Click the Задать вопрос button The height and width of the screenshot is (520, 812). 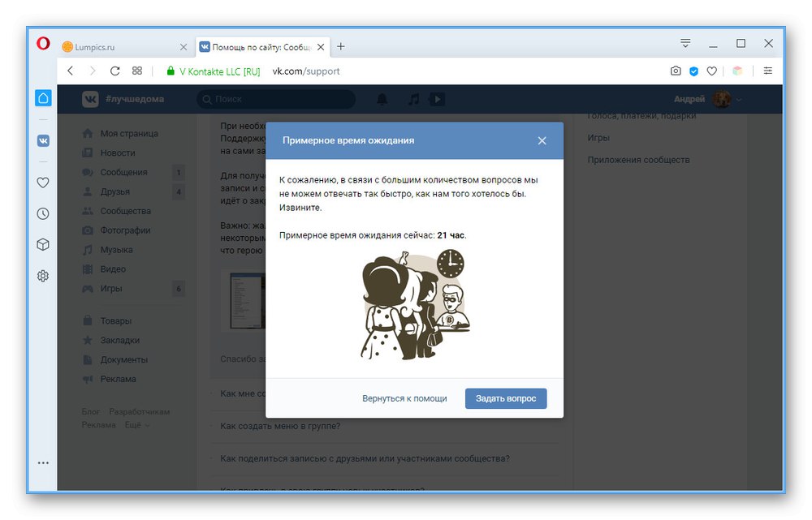(506, 398)
